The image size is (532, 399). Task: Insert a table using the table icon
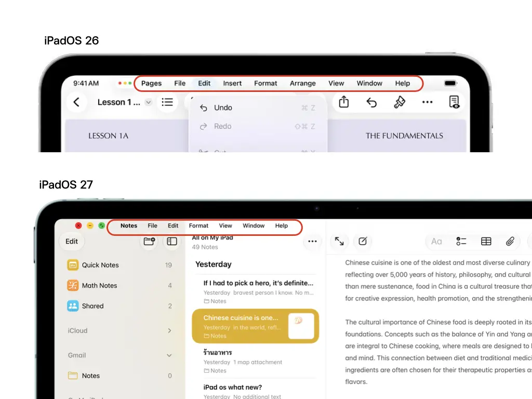tap(486, 241)
